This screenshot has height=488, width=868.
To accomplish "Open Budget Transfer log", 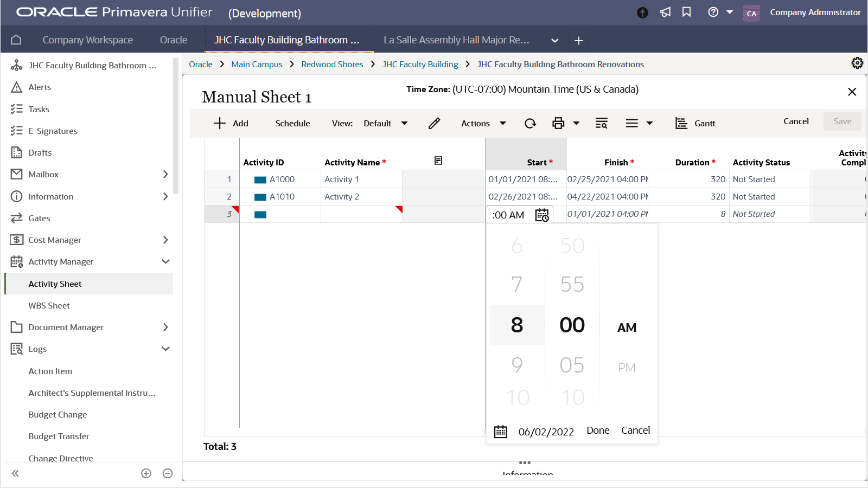I will (x=59, y=436).
